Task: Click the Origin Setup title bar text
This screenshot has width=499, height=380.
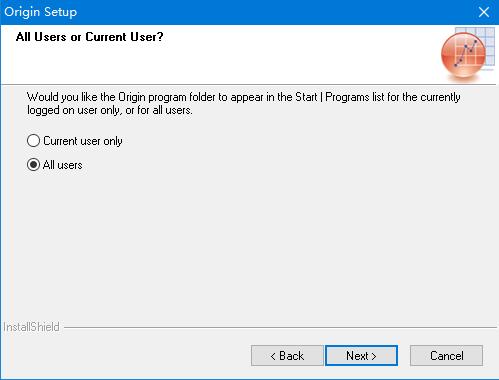Action: point(41,12)
